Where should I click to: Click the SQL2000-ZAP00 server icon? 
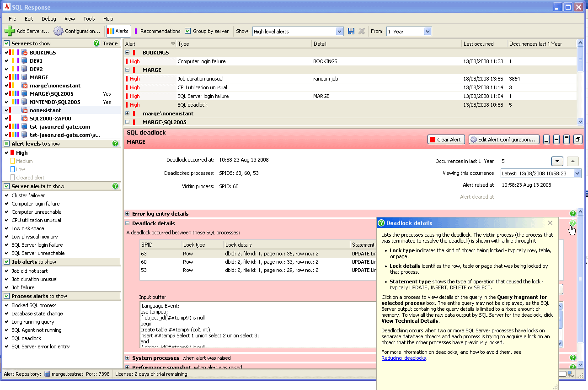(x=24, y=119)
